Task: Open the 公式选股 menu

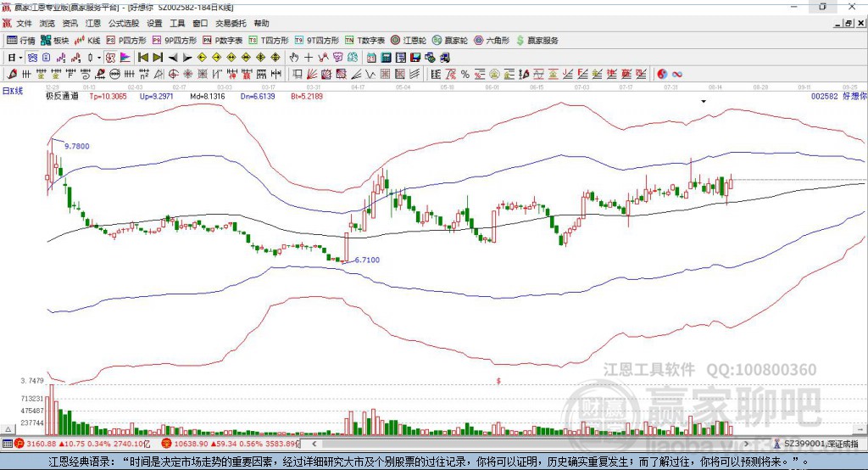Action: click(x=124, y=23)
